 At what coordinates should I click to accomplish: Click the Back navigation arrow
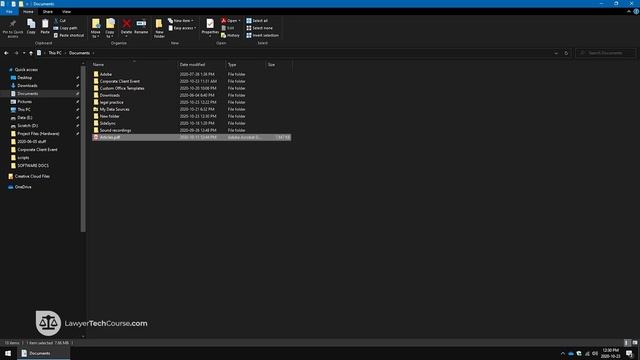coord(6,53)
